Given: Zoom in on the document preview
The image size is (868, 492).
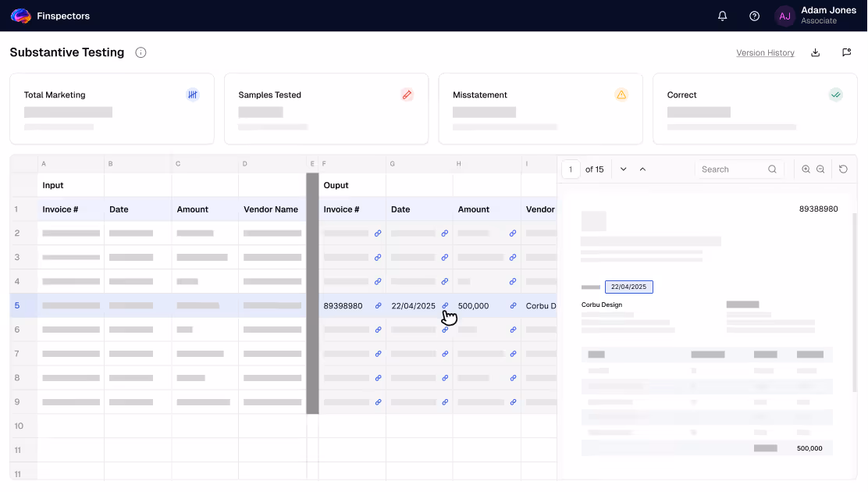Looking at the screenshot, I should click(x=806, y=169).
